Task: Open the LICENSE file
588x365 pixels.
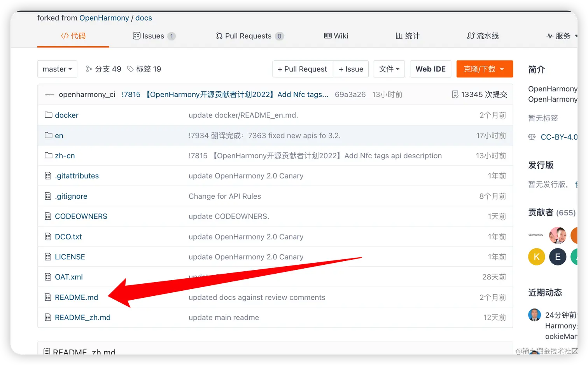Action: [x=70, y=257]
